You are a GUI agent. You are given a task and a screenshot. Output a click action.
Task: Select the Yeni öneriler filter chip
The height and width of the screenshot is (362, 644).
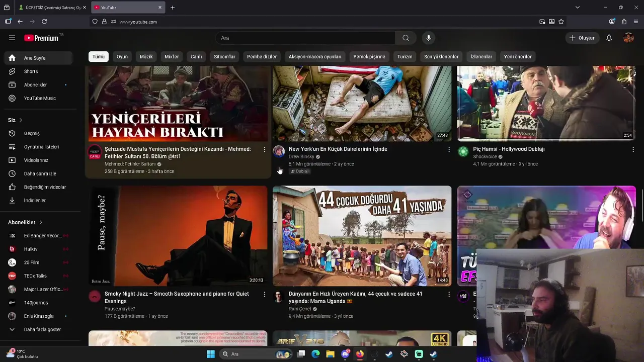click(x=518, y=57)
